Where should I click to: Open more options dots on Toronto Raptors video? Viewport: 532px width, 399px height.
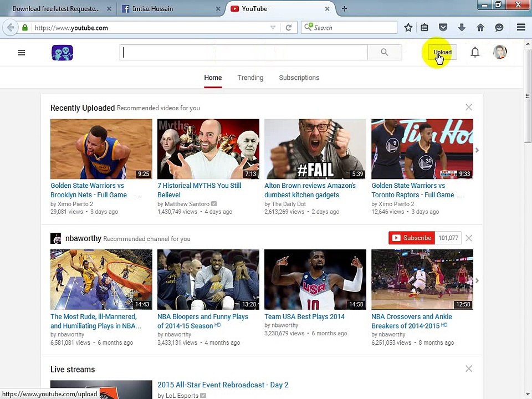pyautogui.click(x=459, y=196)
